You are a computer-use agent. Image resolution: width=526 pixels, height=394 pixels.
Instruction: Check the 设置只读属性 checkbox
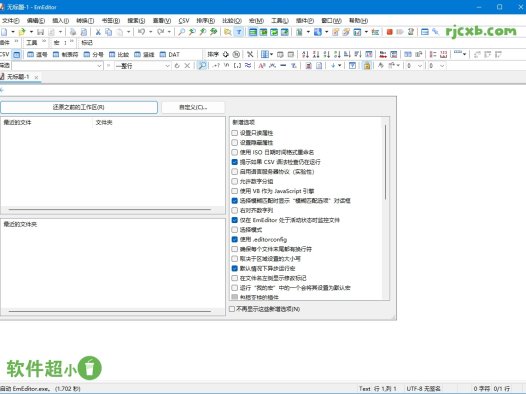(x=235, y=133)
